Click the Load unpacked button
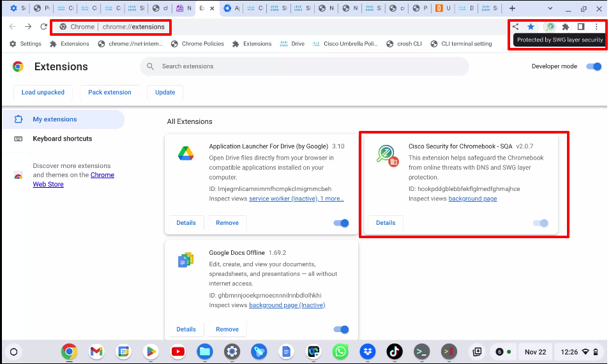Screen dimensions: 611x364 [43, 93]
